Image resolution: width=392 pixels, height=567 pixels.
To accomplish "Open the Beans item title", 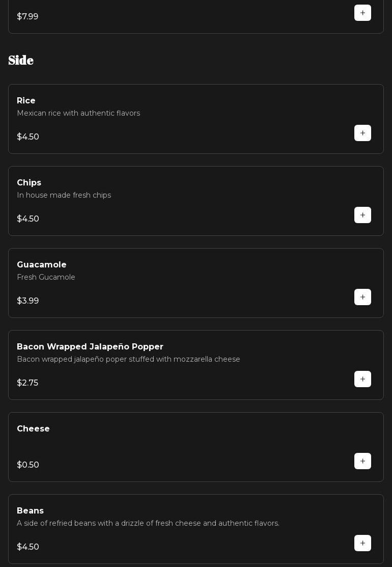I will pos(30,511).
